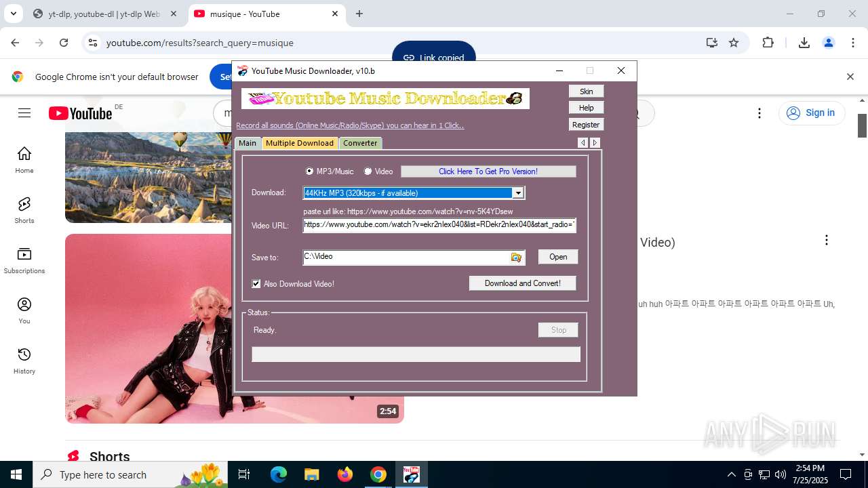Click the browse folder icon in Save to
868x488 pixels.
point(517,258)
